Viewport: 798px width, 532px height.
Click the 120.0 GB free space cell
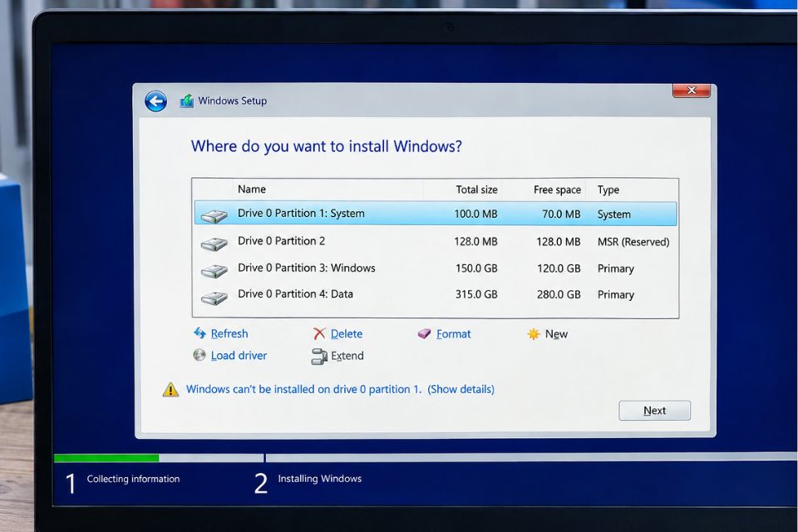pyautogui.click(x=559, y=268)
